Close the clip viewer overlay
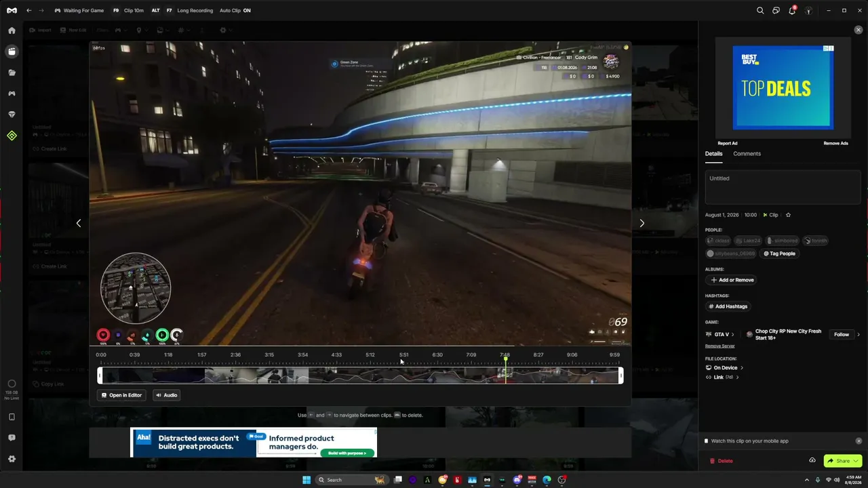Image resolution: width=868 pixels, height=488 pixels. 859,30
